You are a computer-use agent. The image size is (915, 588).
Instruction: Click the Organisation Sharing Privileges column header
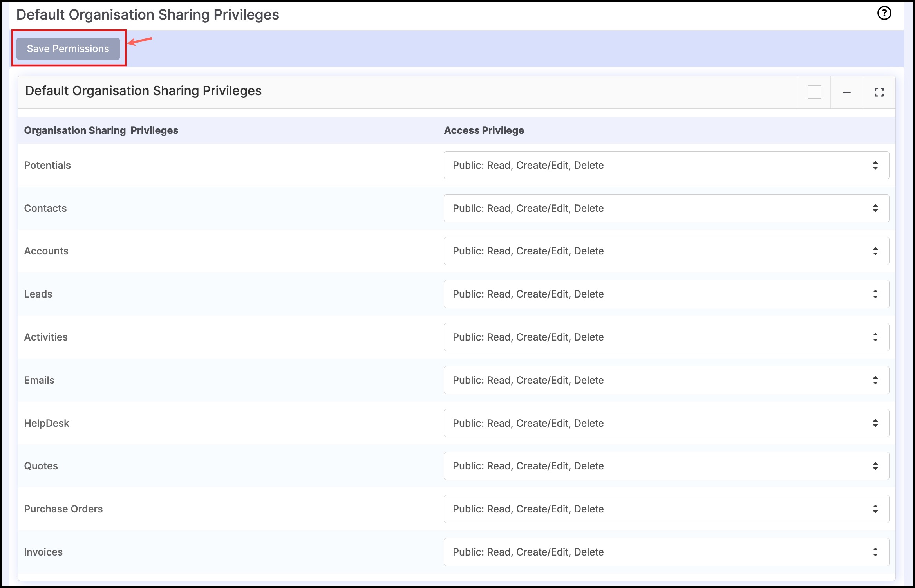click(x=101, y=130)
